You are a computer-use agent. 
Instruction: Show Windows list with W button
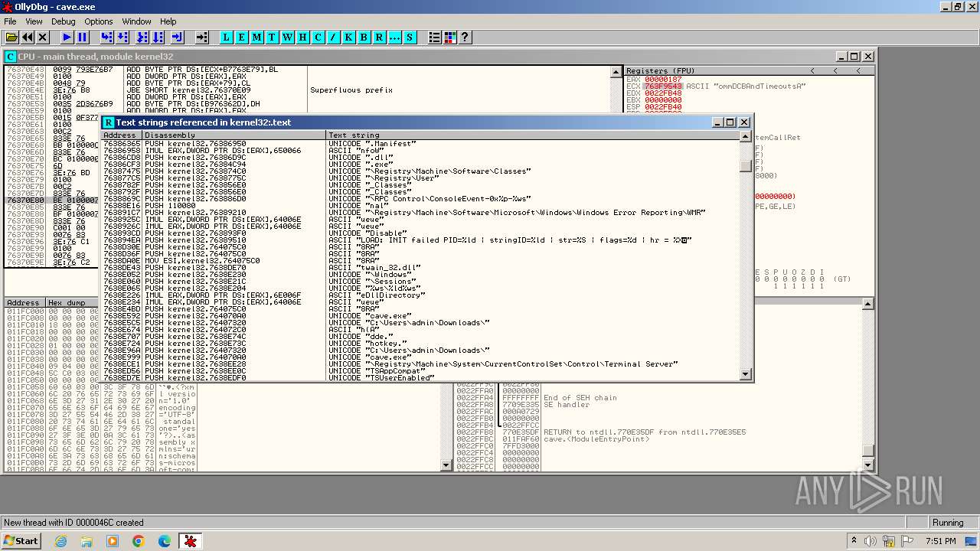pos(288,37)
